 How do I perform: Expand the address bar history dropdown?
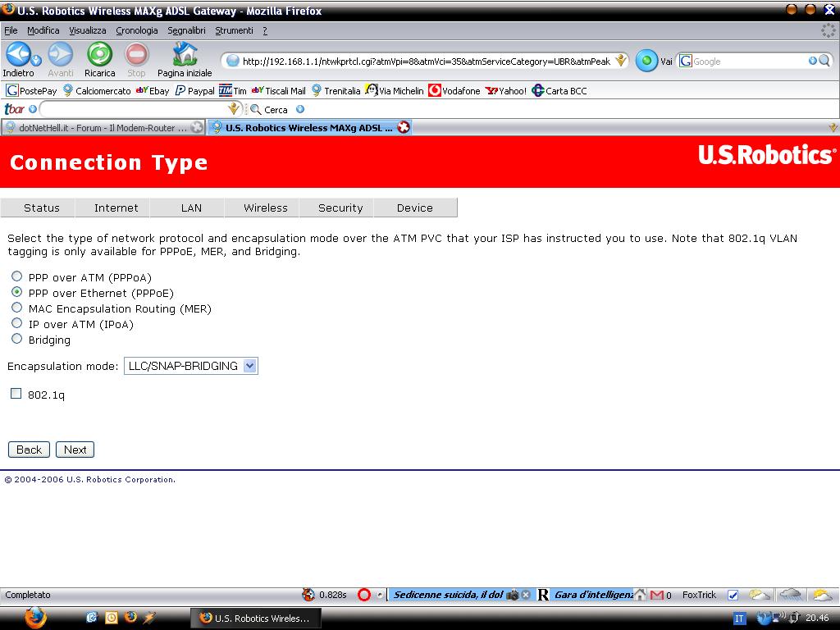620,61
